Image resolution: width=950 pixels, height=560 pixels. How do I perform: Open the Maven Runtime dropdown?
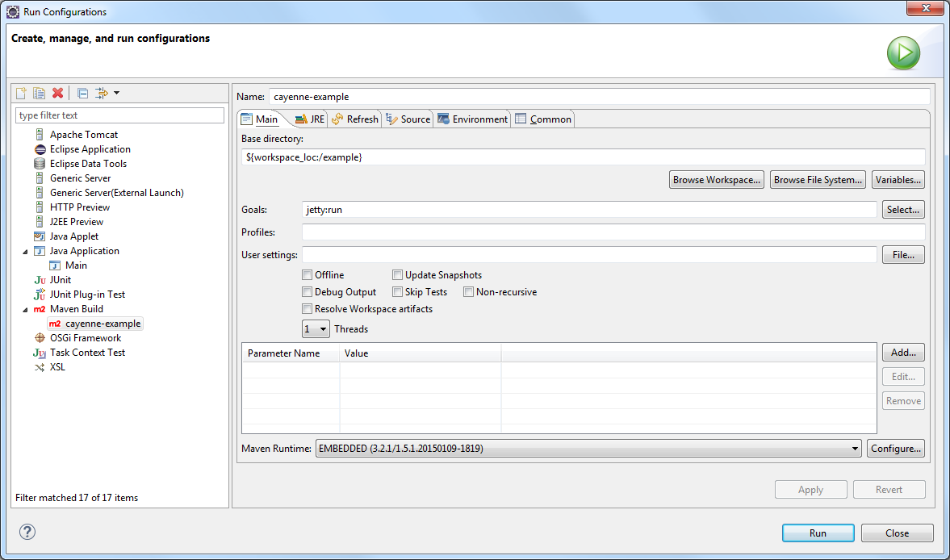[588, 449]
